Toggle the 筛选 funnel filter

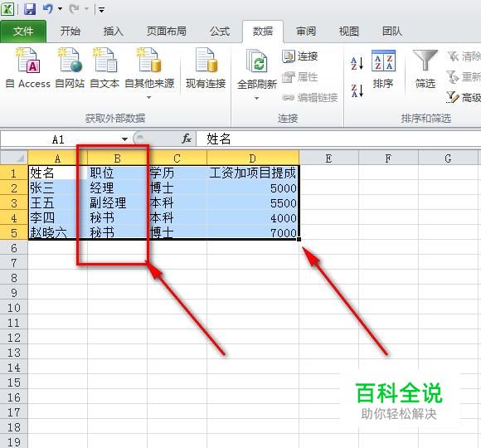(425, 70)
